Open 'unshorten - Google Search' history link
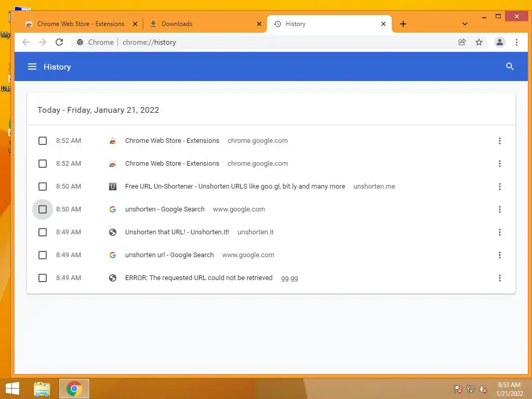The width and height of the screenshot is (532, 399). [165, 209]
